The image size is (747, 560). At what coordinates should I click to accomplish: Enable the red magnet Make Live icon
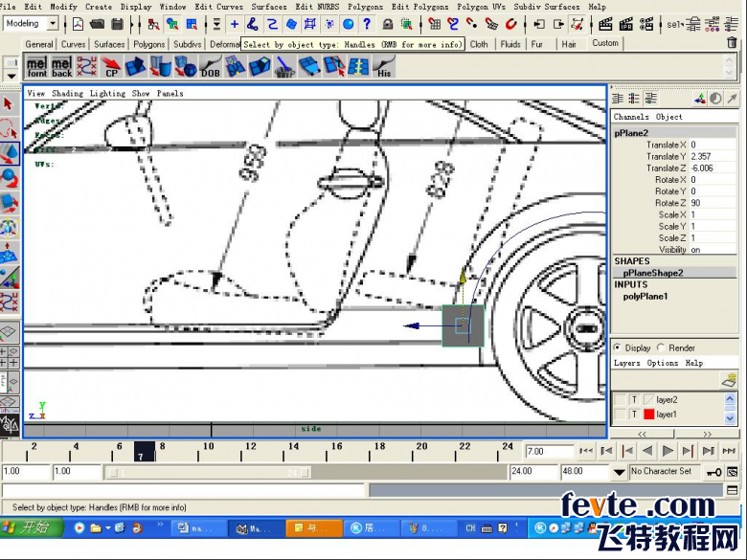click(x=510, y=24)
